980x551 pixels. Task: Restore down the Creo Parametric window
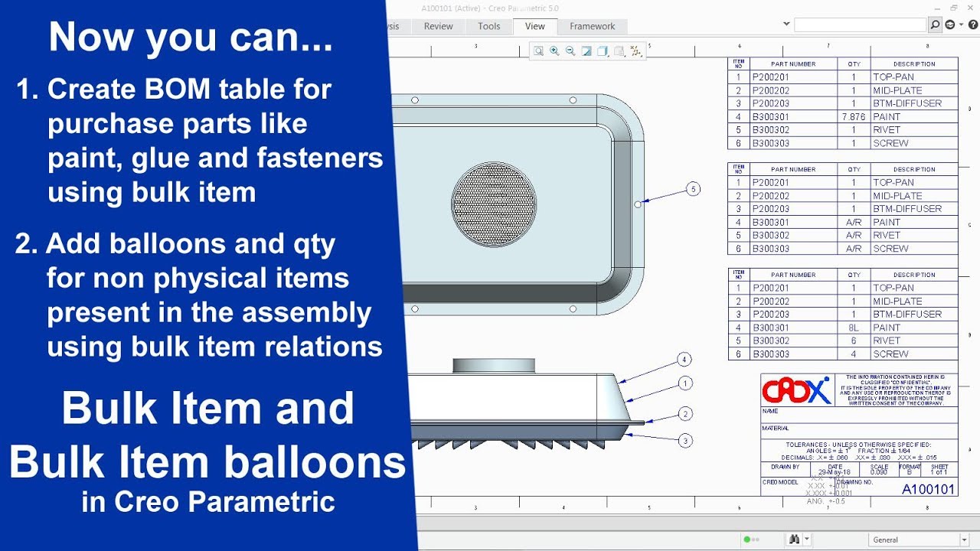click(x=954, y=8)
